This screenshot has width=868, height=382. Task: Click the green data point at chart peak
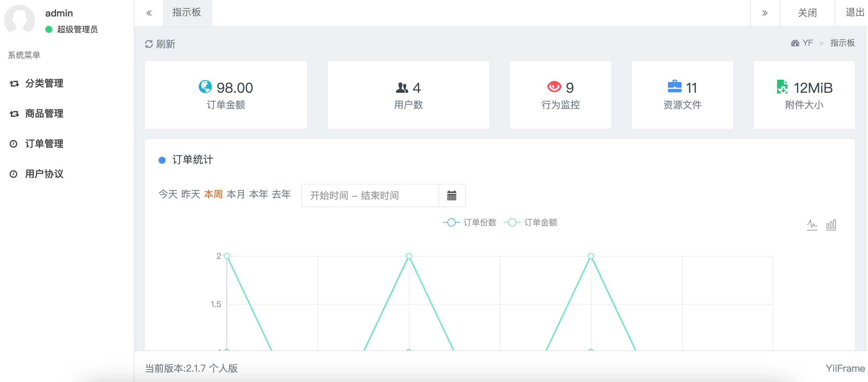tap(409, 256)
